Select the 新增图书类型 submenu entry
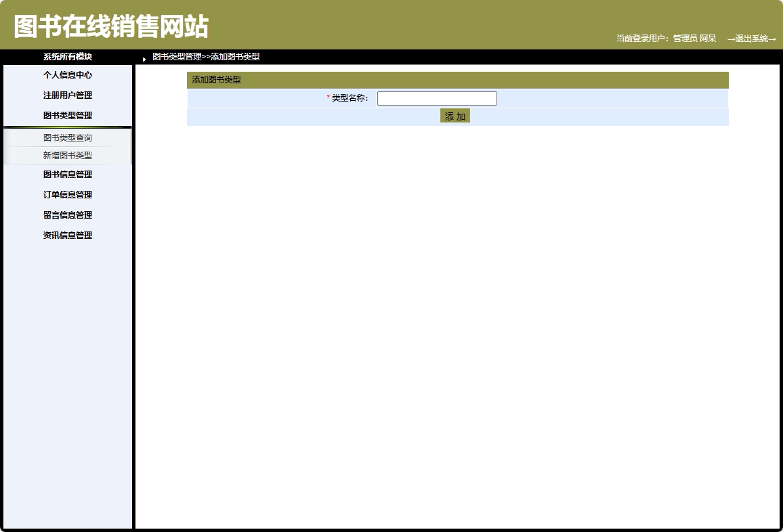The height and width of the screenshot is (532, 783). pos(67,155)
